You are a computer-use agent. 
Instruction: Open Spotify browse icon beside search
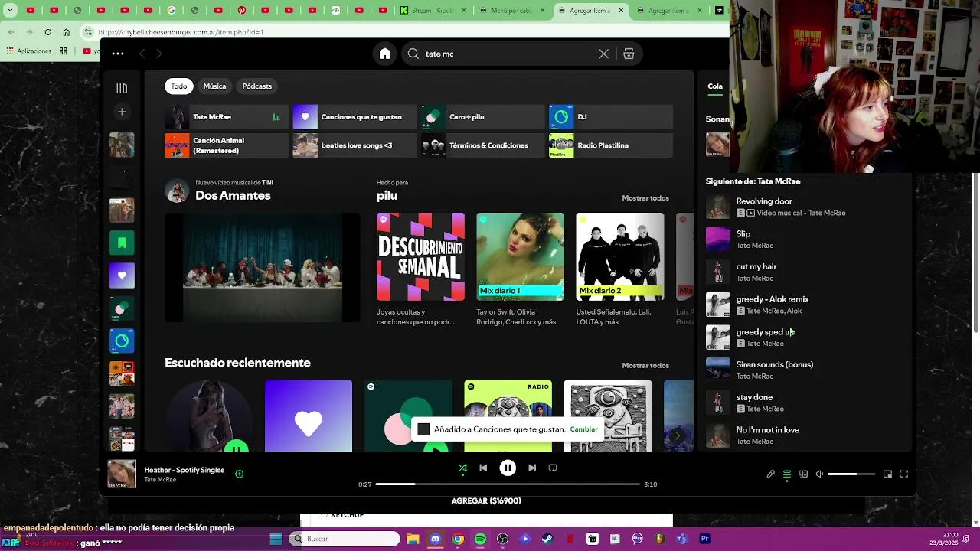(629, 54)
